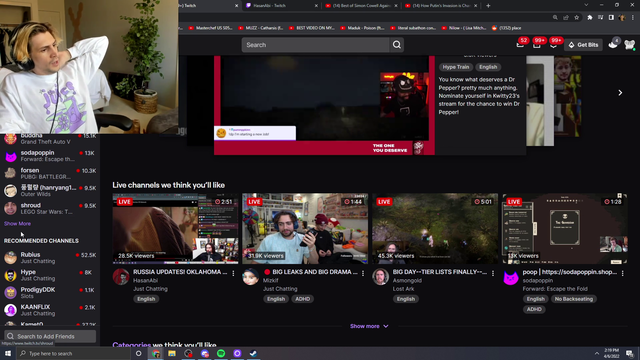Open Asmongold's stream thumbnail
Screen dimensions: 640x360
tap(435, 229)
